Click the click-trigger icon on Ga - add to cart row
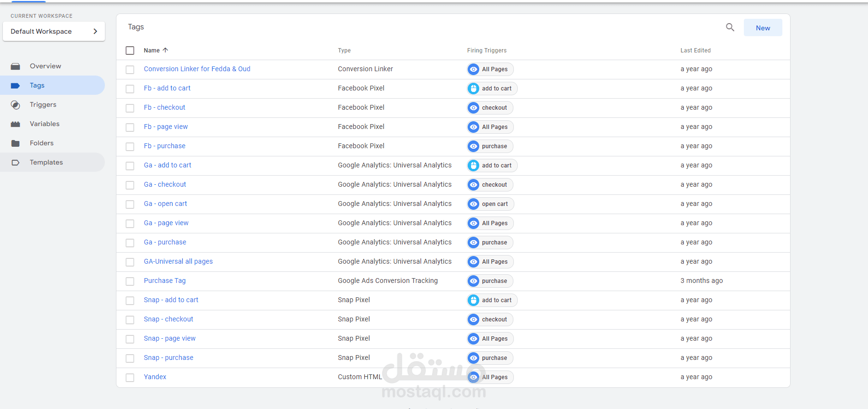868x409 pixels. (473, 166)
